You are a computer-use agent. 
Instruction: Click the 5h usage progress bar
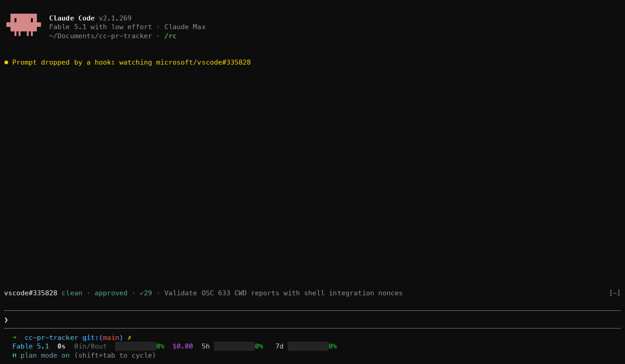coord(234,346)
